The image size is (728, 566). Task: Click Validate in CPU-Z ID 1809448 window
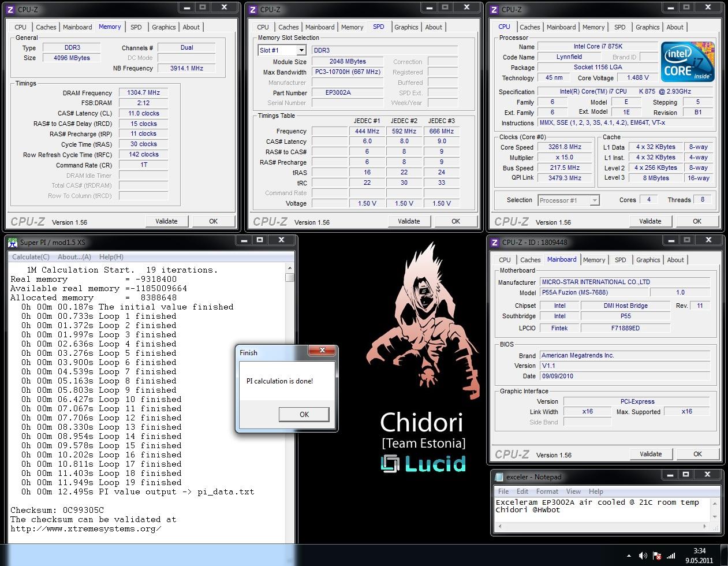[651, 454]
